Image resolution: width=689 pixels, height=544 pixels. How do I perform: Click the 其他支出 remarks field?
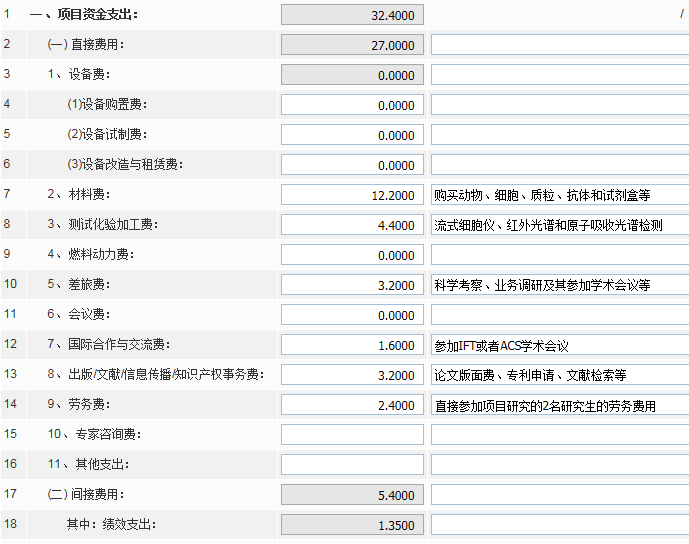[x=560, y=465]
